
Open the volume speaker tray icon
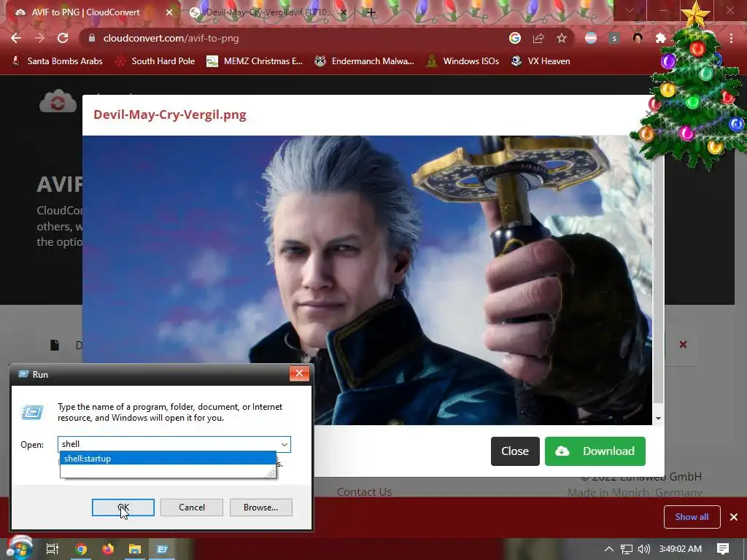[643, 549]
